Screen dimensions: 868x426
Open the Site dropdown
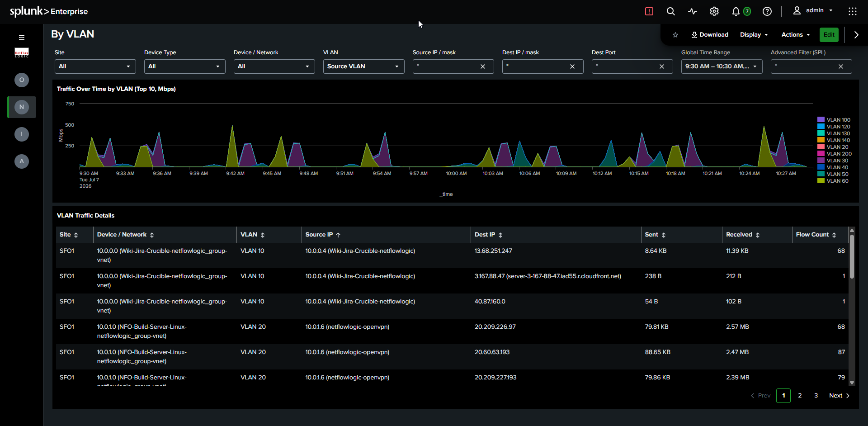pos(95,66)
